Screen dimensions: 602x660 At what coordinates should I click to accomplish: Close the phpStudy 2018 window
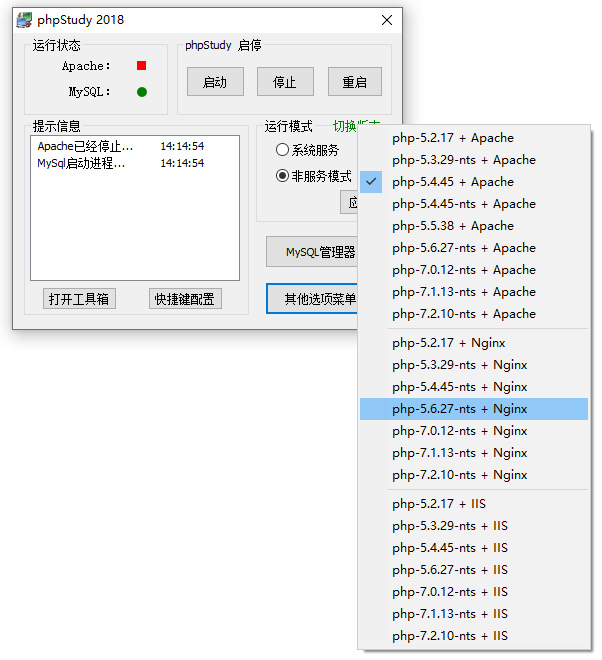pos(387,20)
